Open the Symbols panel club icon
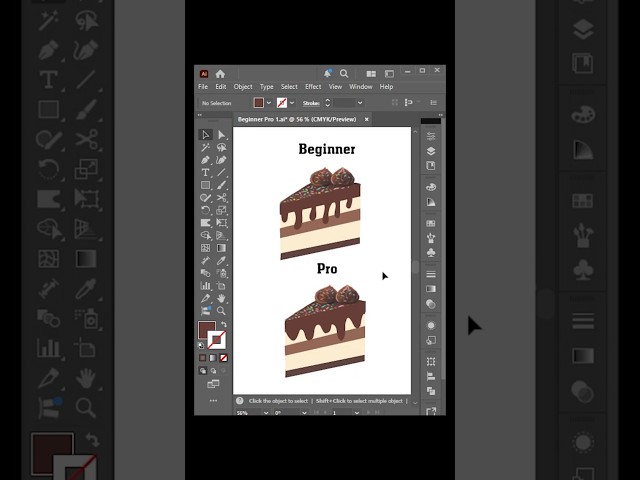The width and height of the screenshot is (640, 480). 431,253
